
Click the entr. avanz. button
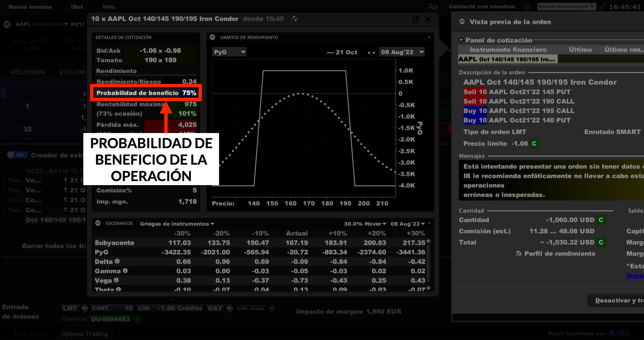tap(251, 308)
